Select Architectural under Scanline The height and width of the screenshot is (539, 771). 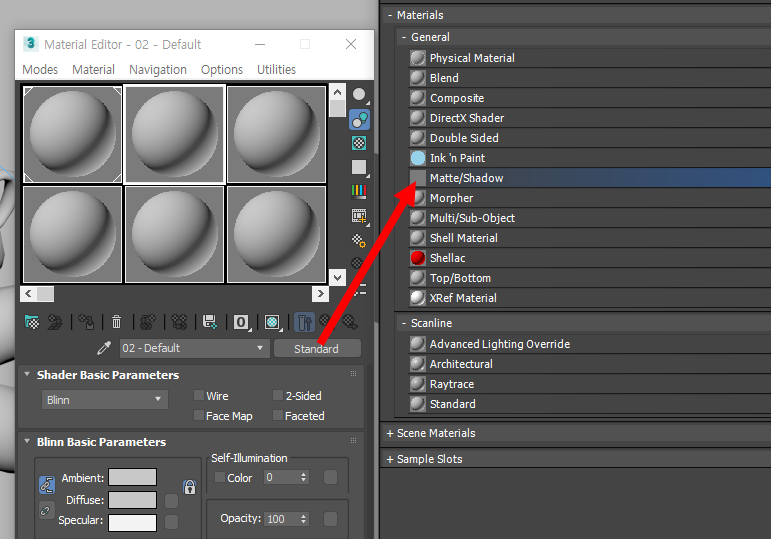coord(589,364)
